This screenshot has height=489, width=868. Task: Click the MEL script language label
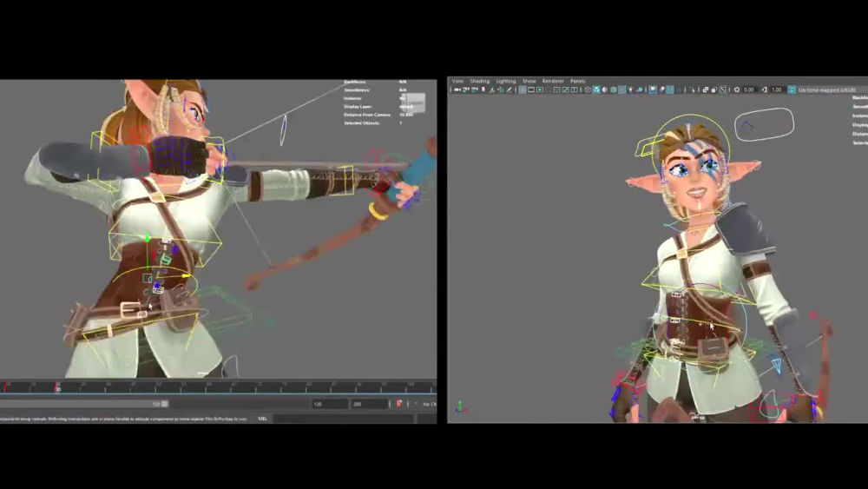click(262, 419)
